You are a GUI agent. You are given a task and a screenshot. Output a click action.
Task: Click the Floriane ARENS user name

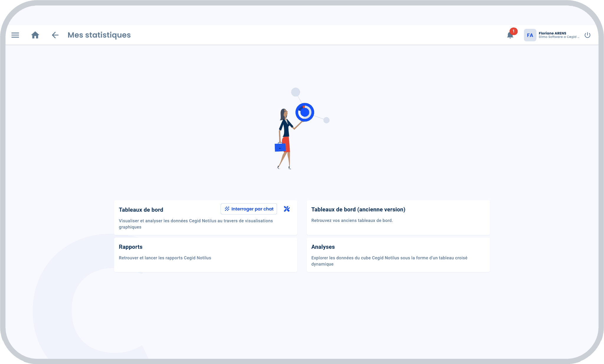click(x=552, y=33)
